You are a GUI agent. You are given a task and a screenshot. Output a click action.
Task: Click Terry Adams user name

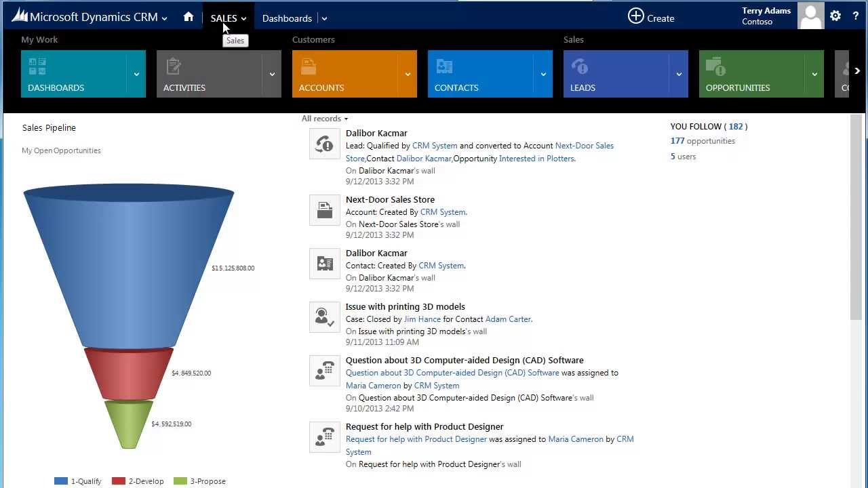coord(766,11)
